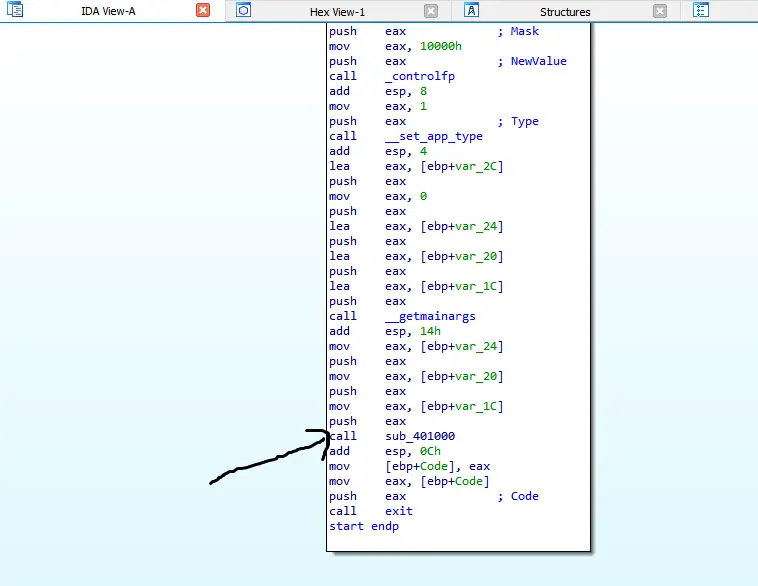Click the '; Type' comment
The height and width of the screenshot is (586, 758).
coord(518,121)
